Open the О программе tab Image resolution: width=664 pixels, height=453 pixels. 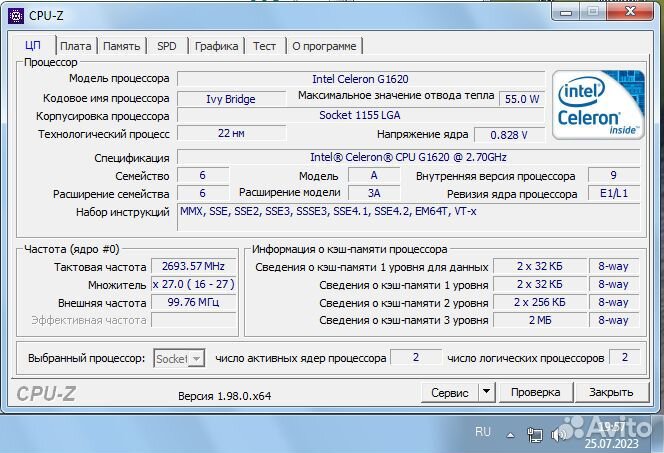324,46
